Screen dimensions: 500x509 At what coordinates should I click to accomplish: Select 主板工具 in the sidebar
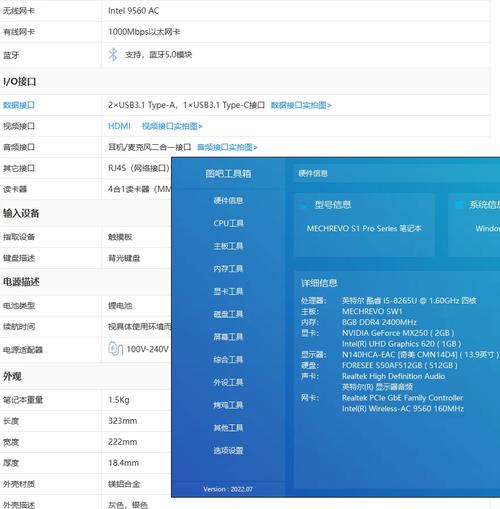coord(228,246)
